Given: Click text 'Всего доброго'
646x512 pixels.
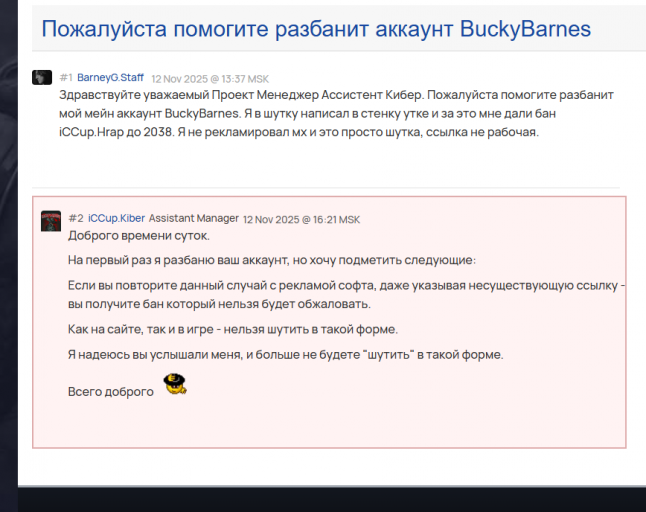Looking at the screenshot, I should [111, 391].
